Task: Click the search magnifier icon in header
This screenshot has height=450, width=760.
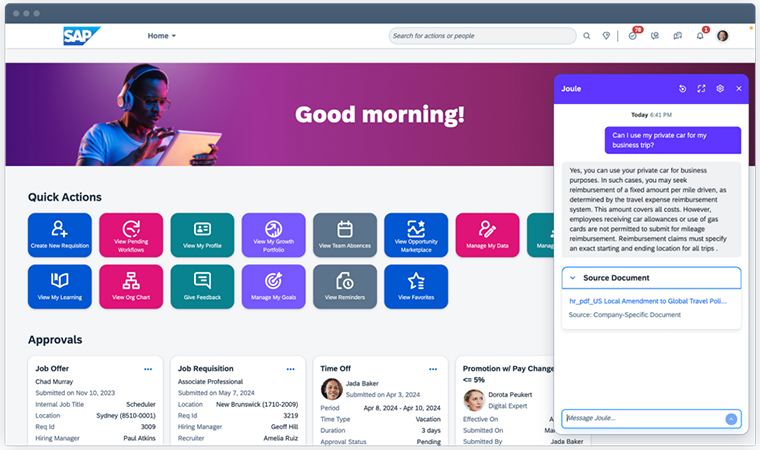Action: (x=587, y=36)
